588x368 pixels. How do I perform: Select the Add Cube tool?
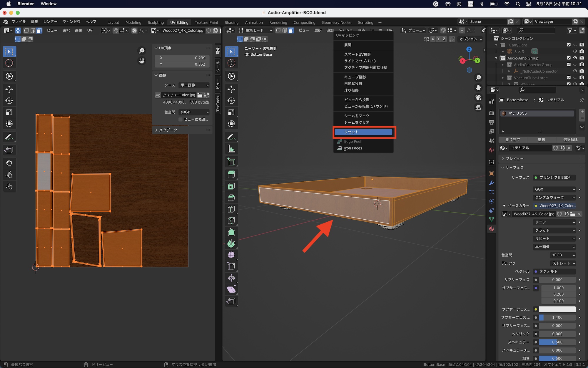click(x=231, y=162)
